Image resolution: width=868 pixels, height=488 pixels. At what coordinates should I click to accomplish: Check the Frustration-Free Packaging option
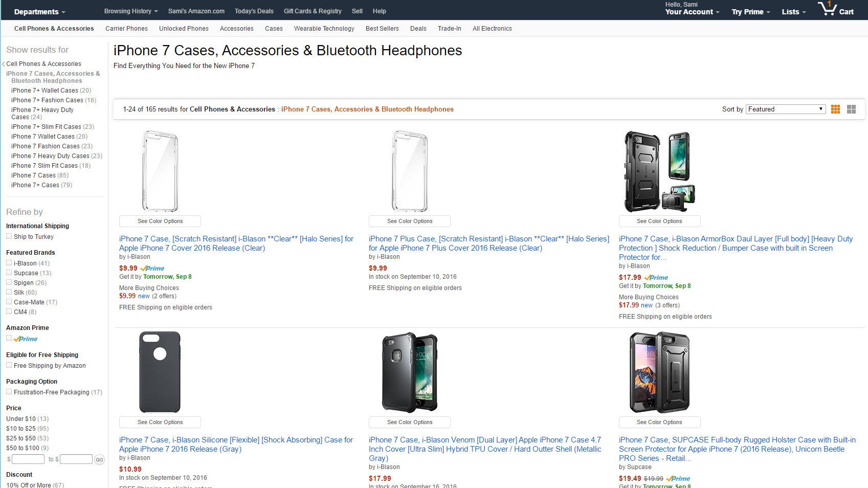[x=9, y=391]
